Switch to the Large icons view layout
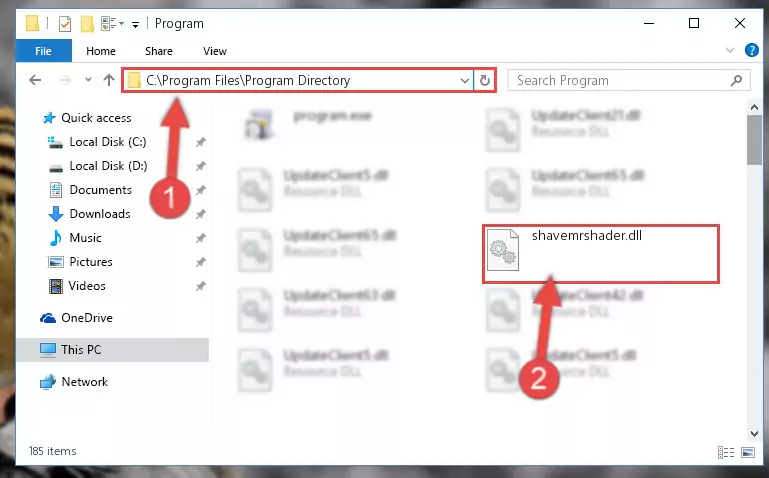This screenshot has width=769, height=478. pos(748,452)
